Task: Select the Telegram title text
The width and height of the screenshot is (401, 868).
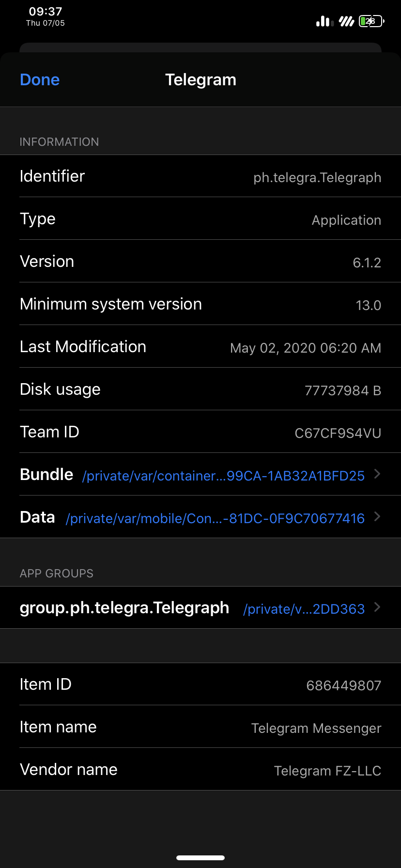Action: [x=200, y=80]
